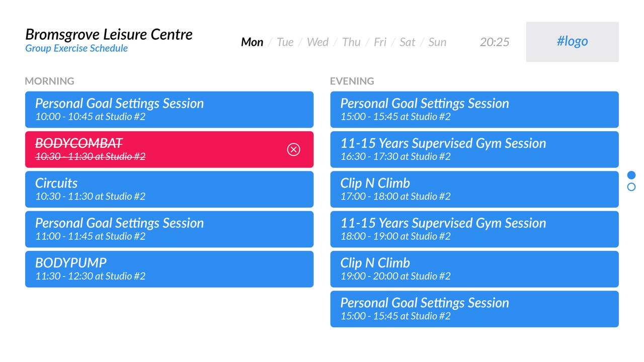The height and width of the screenshot is (362, 644).
Task: Choose the Fri day tab
Action: pyautogui.click(x=380, y=42)
